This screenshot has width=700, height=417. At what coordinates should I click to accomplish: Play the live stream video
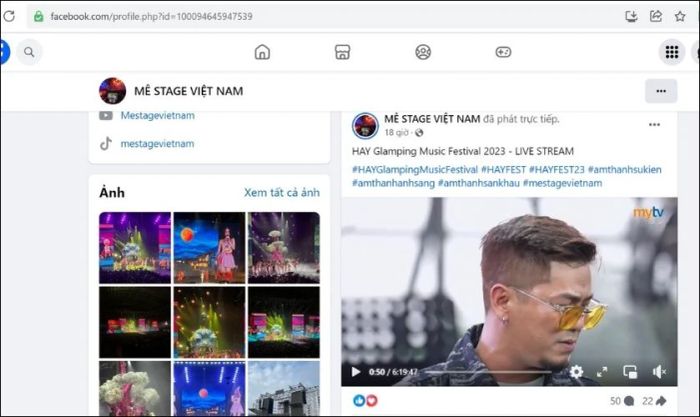click(x=356, y=371)
